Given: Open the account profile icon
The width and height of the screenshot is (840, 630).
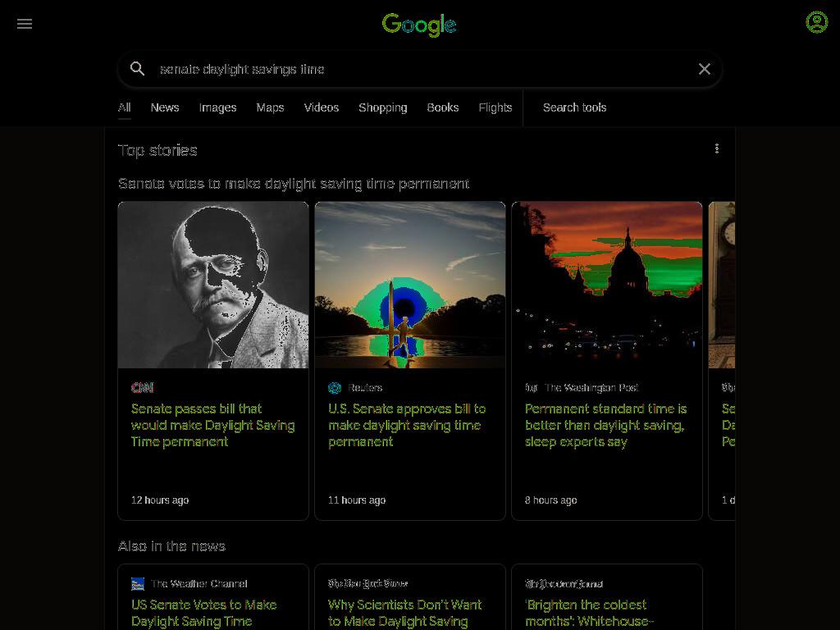Looking at the screenshot, I should click(816, 22).
